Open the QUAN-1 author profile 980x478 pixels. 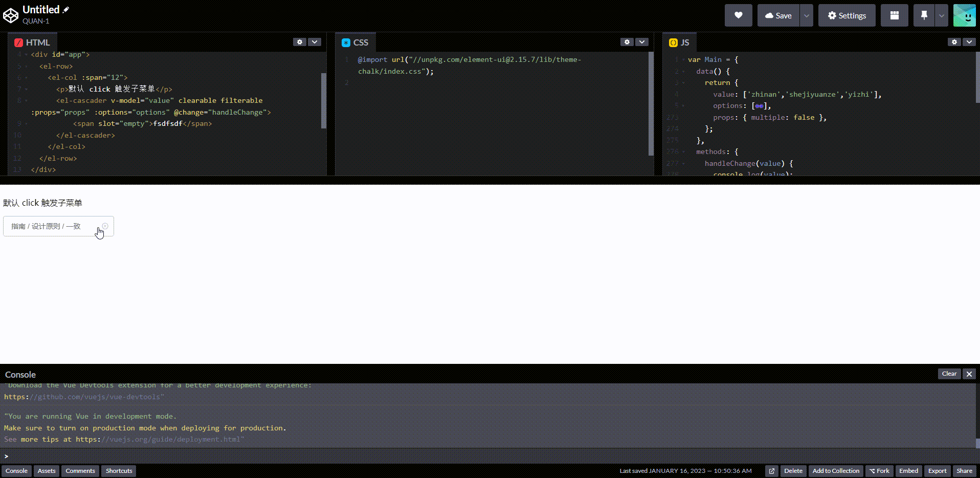(36, 21)
